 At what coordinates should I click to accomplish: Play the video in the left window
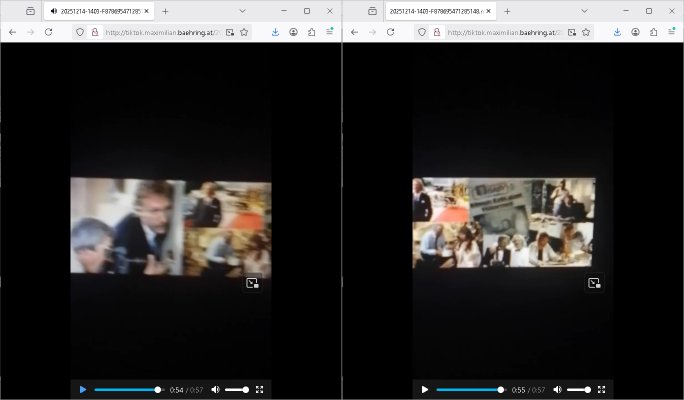[83, 389]
